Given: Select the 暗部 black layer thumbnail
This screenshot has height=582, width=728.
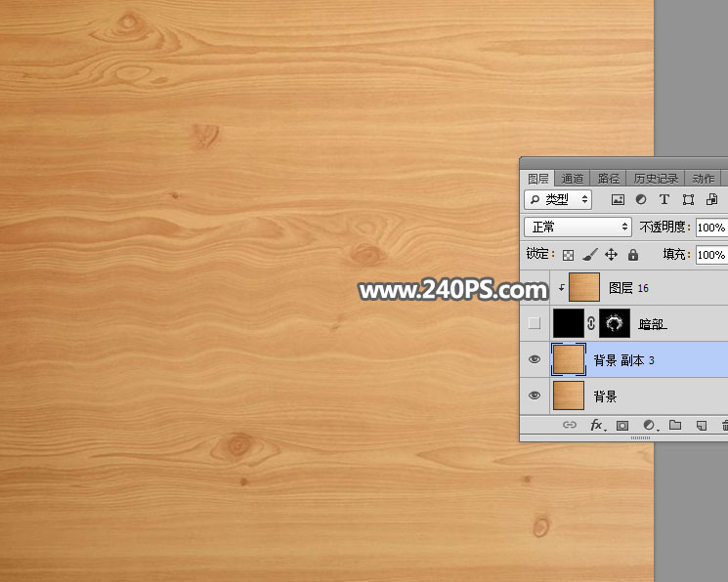Looking at the screenshot, I should pos(569,323).
